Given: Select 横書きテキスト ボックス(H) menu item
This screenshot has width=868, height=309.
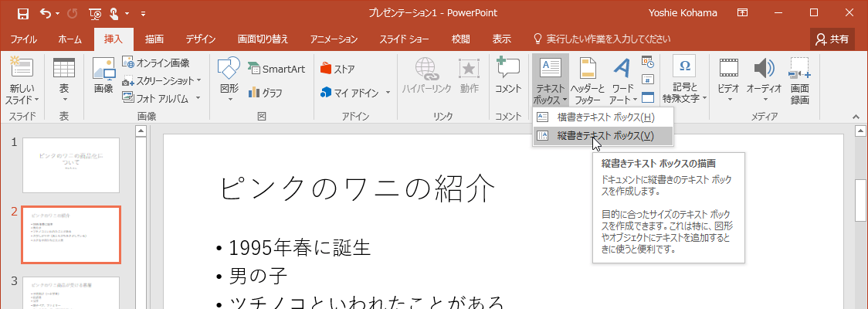Looking at the screenshot, I should [603, 117].
